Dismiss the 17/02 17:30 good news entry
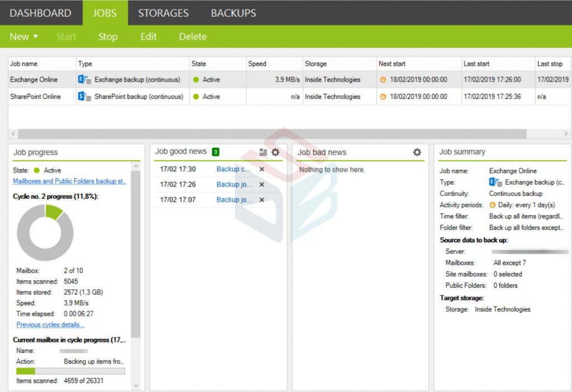The width and height of the screenshot is (572, 392). pos(261,169)
